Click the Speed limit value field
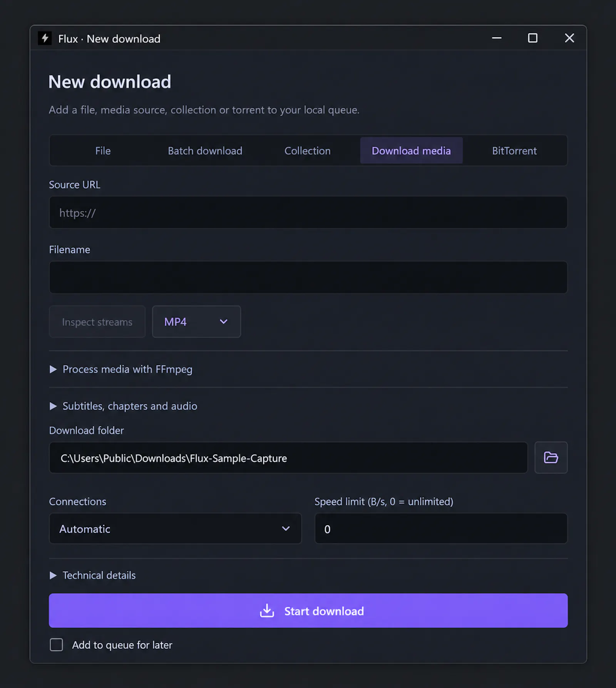 [x=441, y=529]
